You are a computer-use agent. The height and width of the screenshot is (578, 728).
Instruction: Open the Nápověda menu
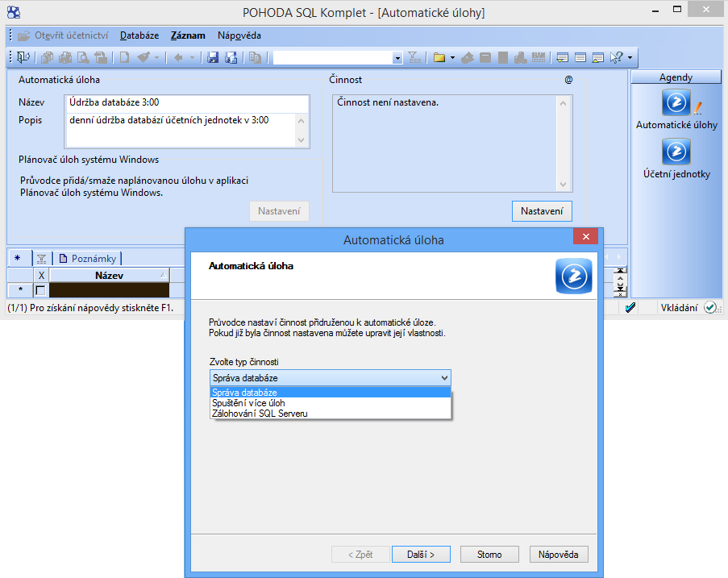(x=239, y=35)
